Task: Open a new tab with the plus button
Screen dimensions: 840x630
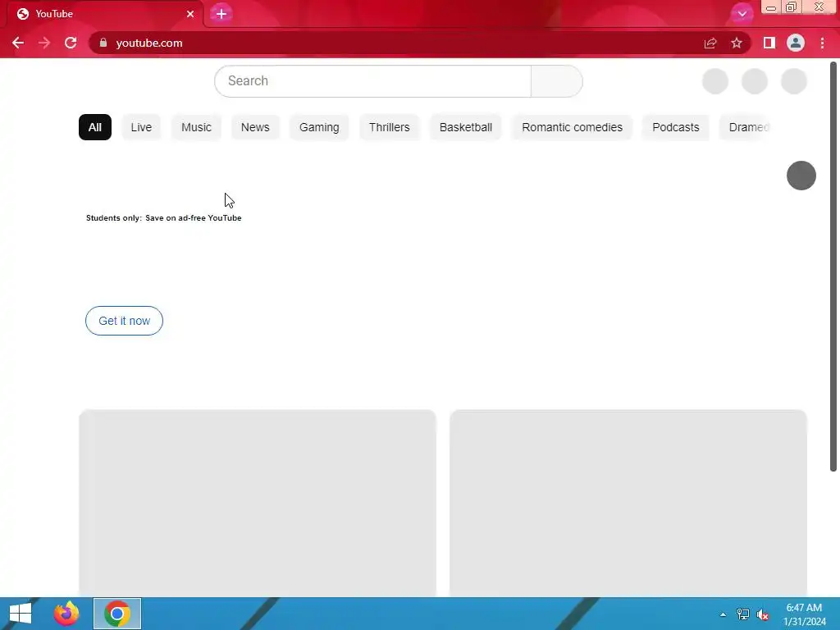Action: [221, 14]
